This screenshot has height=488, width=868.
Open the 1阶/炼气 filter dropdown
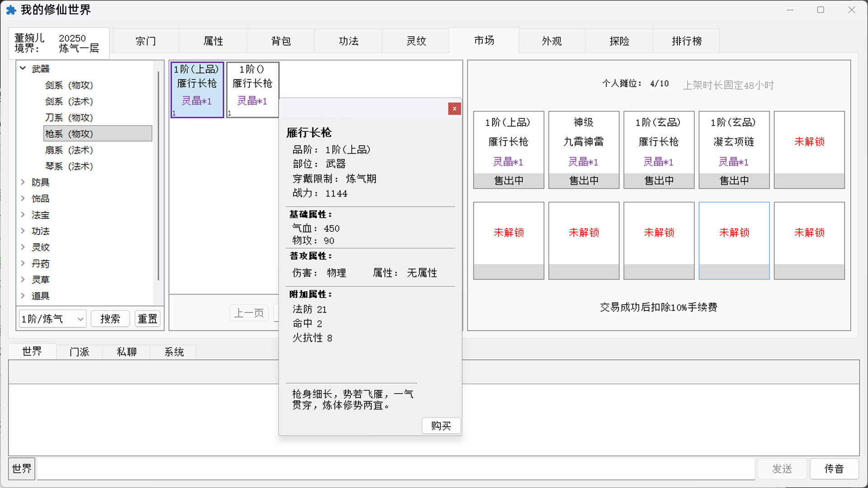tap(51, 319)
